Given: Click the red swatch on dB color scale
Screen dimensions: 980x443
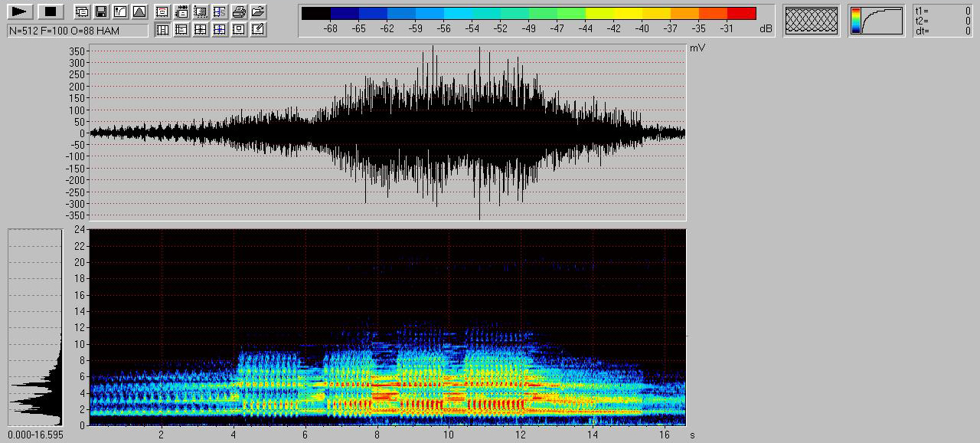Looking at the screenshot, I should click(x=741, y=13).
